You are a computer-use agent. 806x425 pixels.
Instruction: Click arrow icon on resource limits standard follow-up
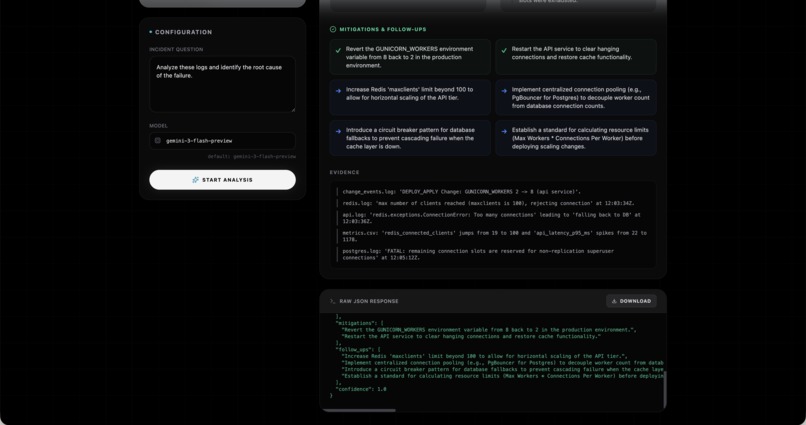[x=504, y=131]
